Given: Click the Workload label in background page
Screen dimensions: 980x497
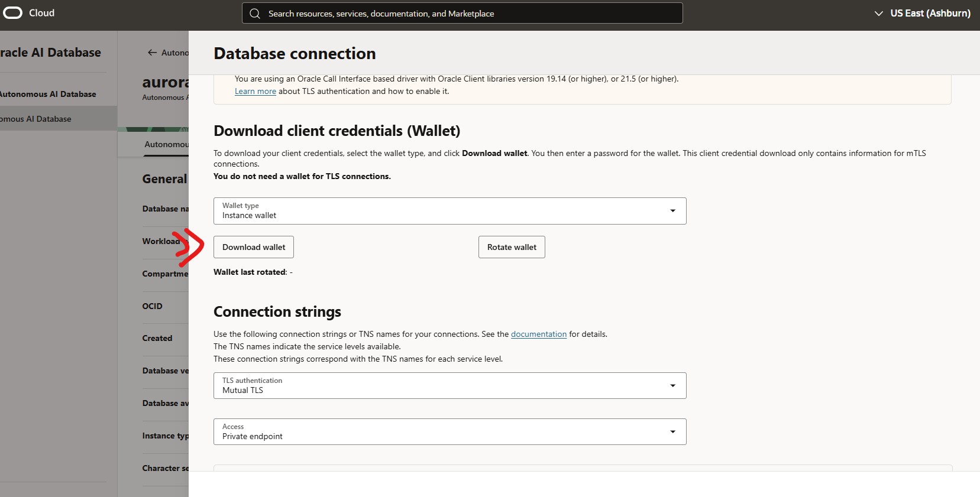Looking at the screenshot, I should (161, 241).
